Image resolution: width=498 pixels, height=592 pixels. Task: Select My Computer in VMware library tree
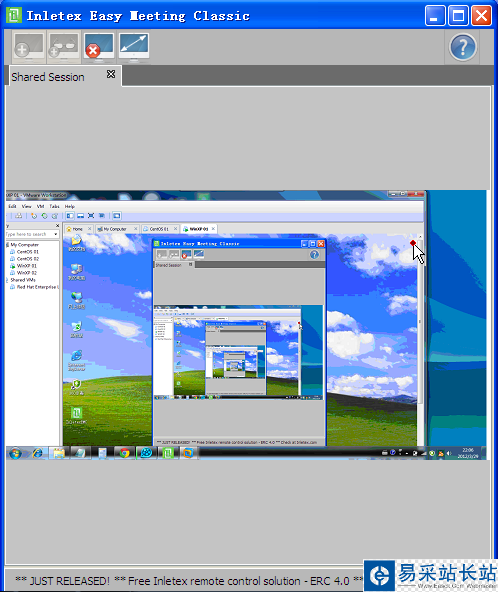pyautogui.click(x=25, y=245)
